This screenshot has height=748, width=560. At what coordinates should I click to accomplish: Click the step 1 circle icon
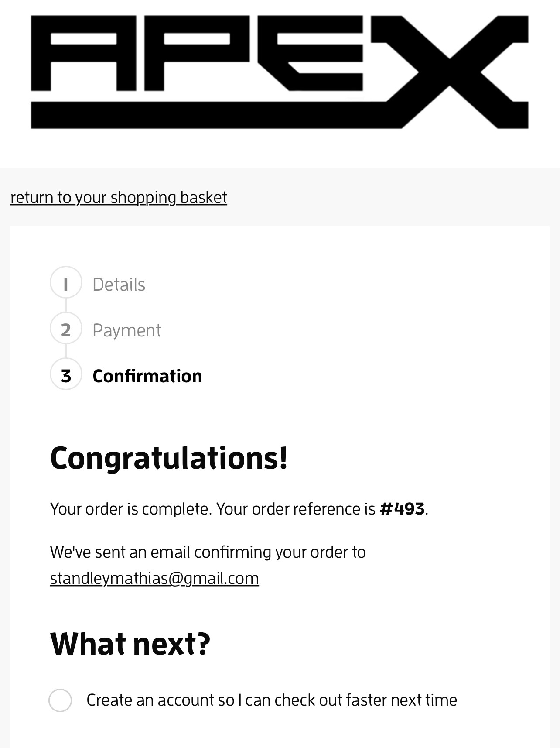coord(66,282)
